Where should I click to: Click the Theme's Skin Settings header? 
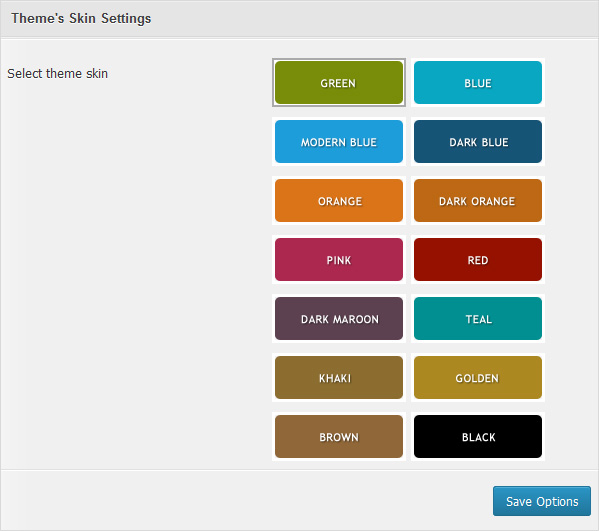[81, 18]
